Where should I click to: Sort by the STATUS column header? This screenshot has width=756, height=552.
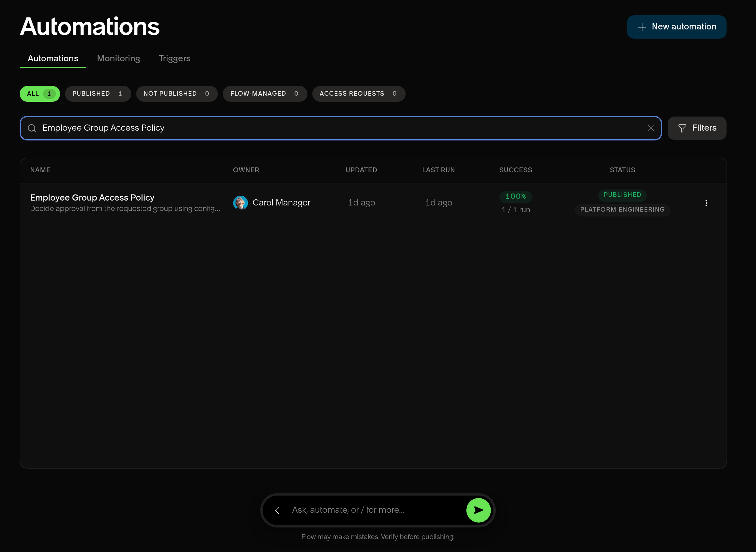622,170
